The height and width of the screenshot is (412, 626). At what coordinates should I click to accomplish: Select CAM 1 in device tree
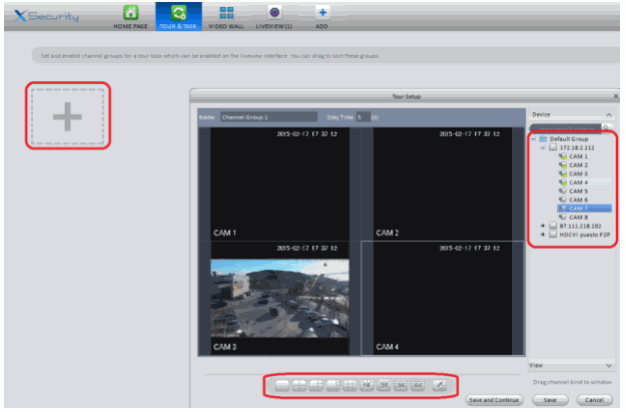tap(578, 156)
